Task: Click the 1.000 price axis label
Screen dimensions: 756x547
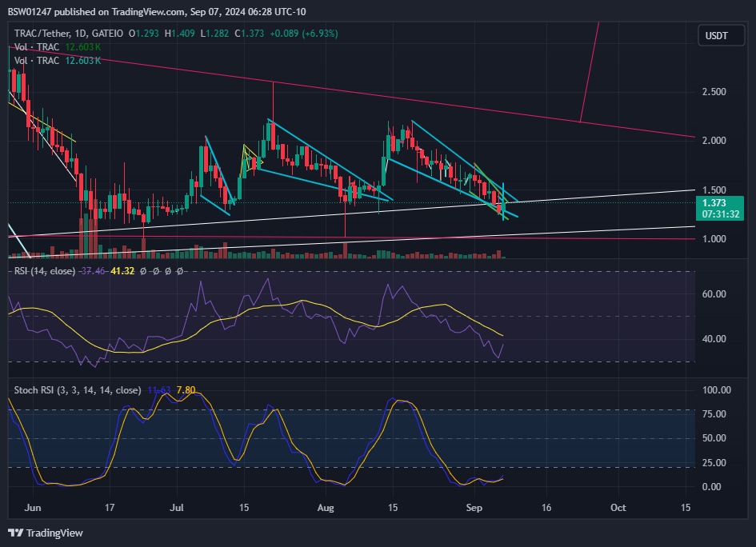Action: (x=714, y=238)
